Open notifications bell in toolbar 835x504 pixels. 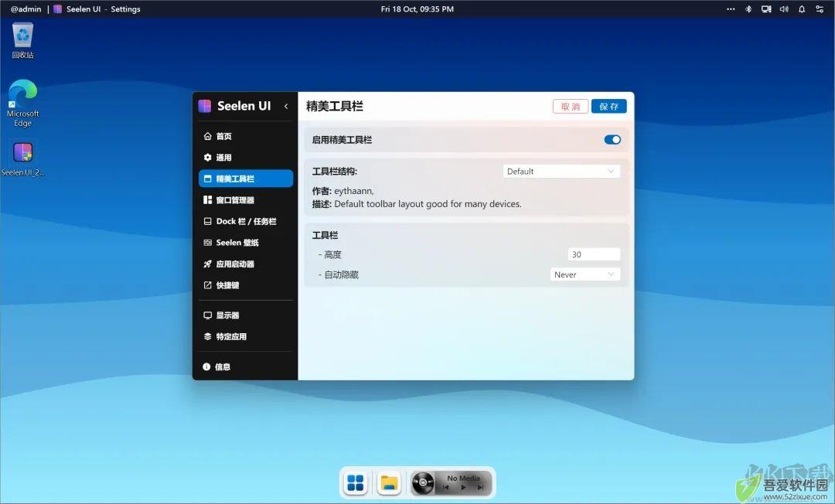[x=802, y=9]
